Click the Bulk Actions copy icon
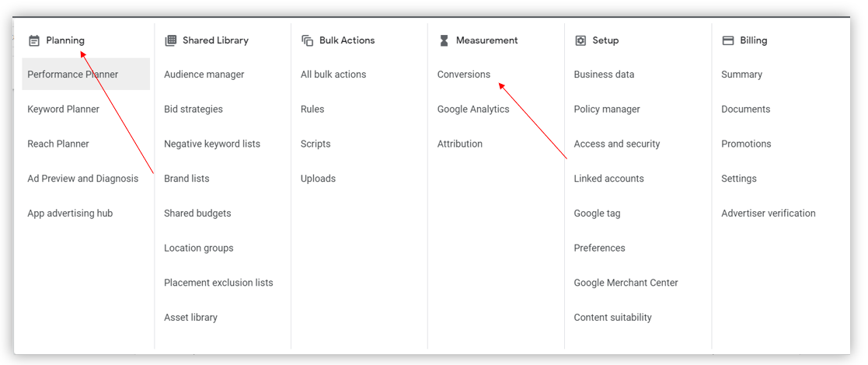868x365 pixels. [x=307, y=40]
